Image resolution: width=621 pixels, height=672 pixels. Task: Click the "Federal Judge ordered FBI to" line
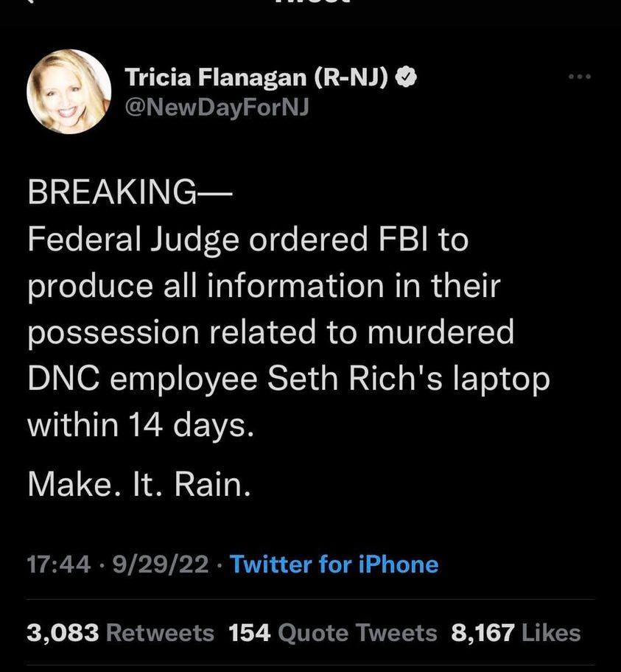point(248,240)
